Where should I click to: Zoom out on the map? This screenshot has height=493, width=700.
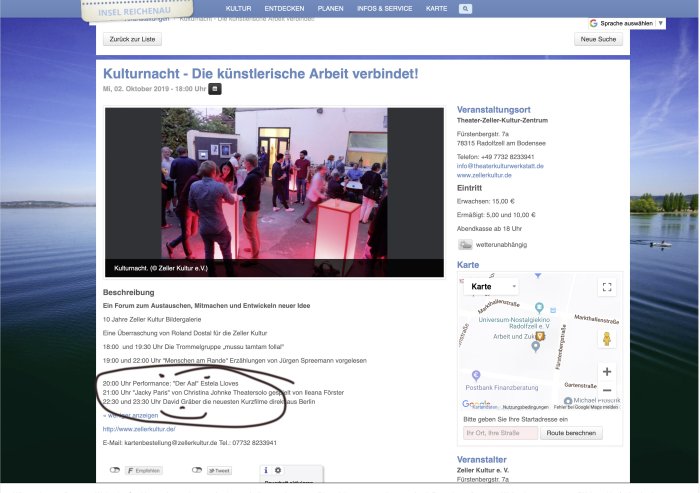pos(607,390)
